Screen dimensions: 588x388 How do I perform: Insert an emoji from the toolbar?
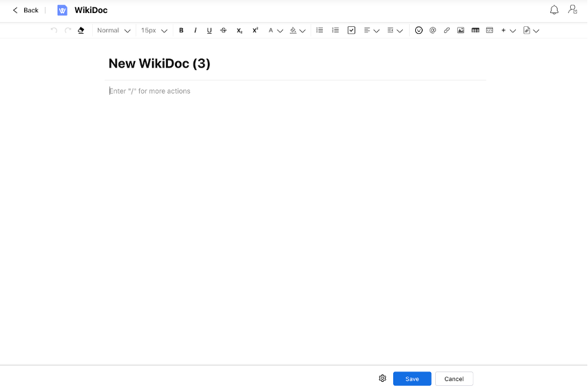pos(419,30)
